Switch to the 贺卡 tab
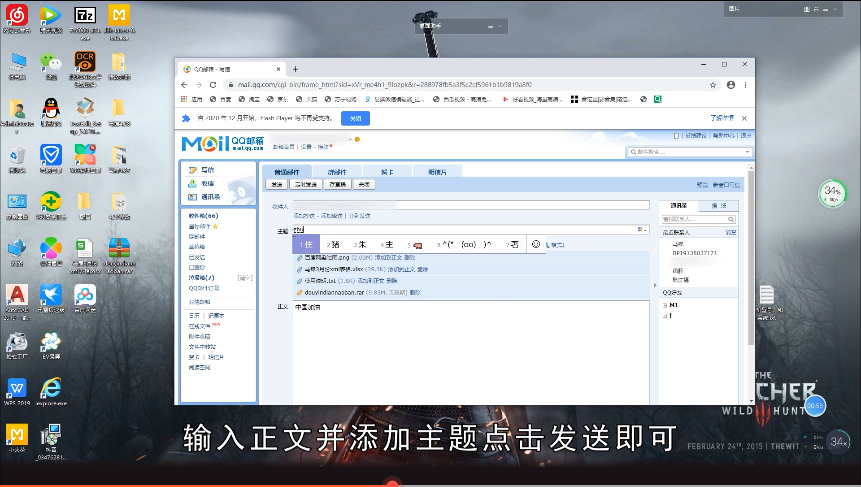861x487 pixels. [387, 172]
